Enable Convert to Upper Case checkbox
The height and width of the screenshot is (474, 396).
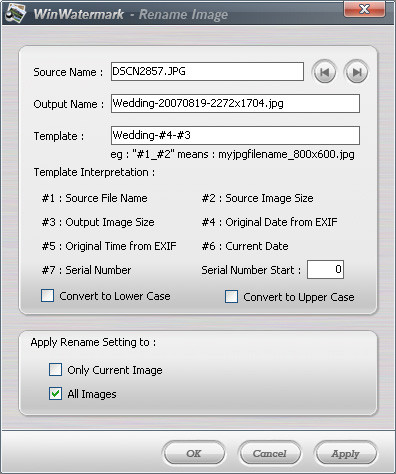click(x=231, y=297)
